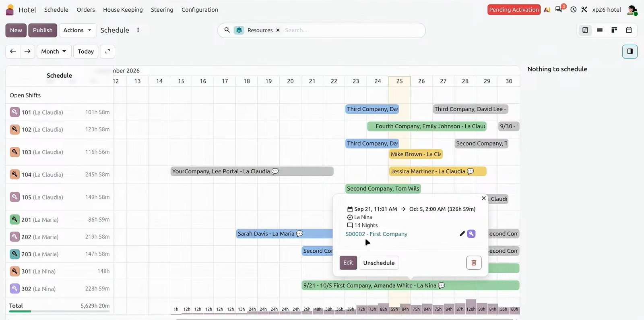Open the user avatar menu
The width and height of the screenshot is (644, 320).
click(x=632, y=10)
